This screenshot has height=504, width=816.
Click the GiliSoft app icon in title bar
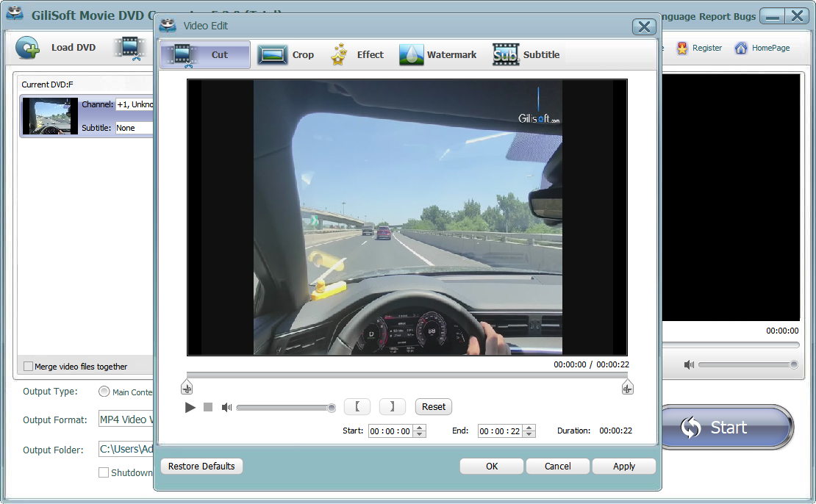[x=15, y=13]
